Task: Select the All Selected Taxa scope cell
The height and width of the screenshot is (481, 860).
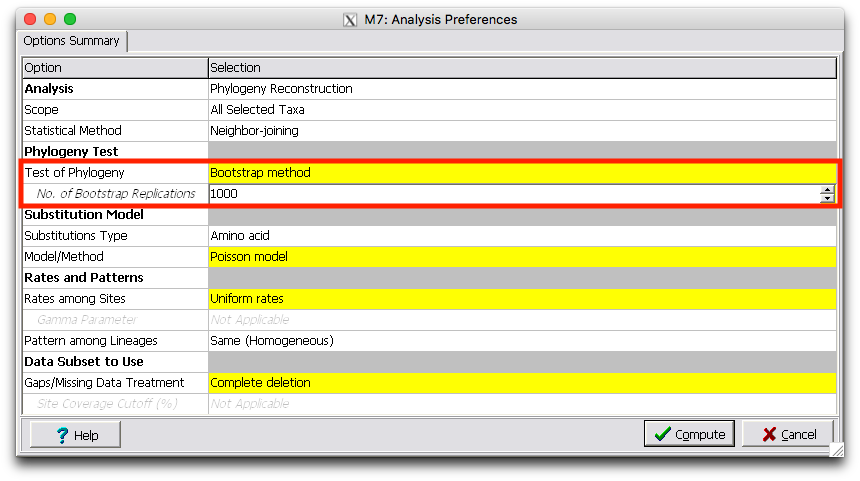Action: pos(521,110)
